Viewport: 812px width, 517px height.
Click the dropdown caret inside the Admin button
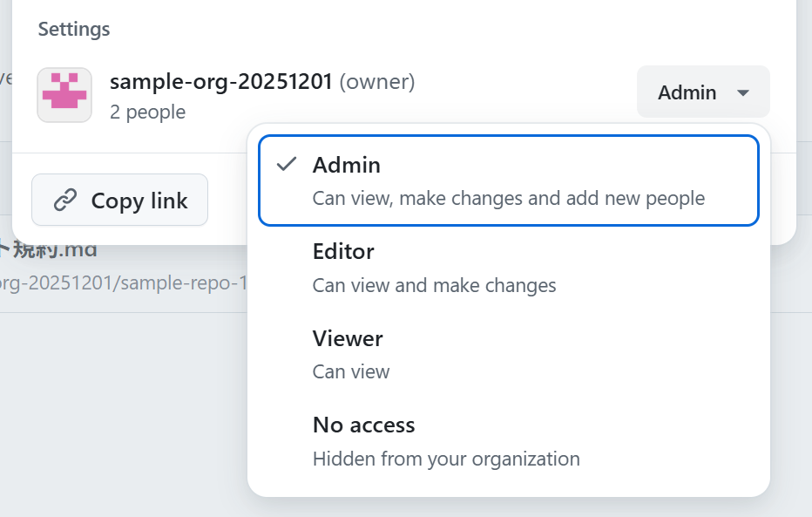(x=741, y=92)
